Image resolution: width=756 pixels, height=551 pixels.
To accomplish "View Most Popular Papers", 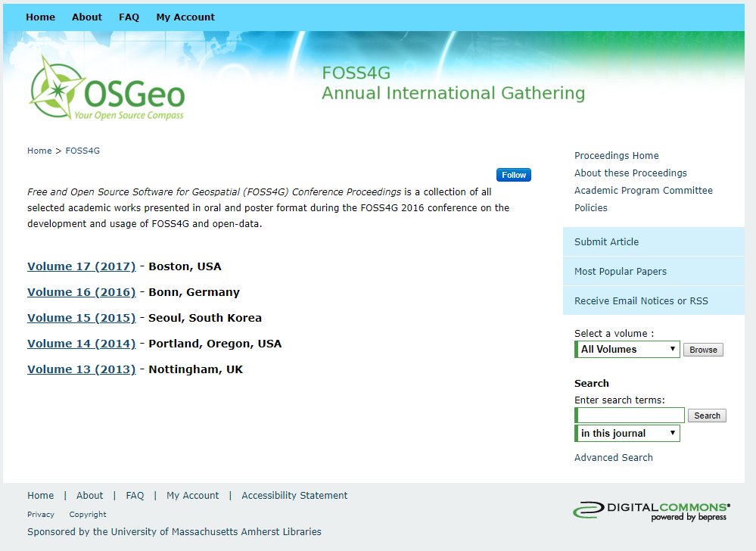I will (x=653, y=272).
